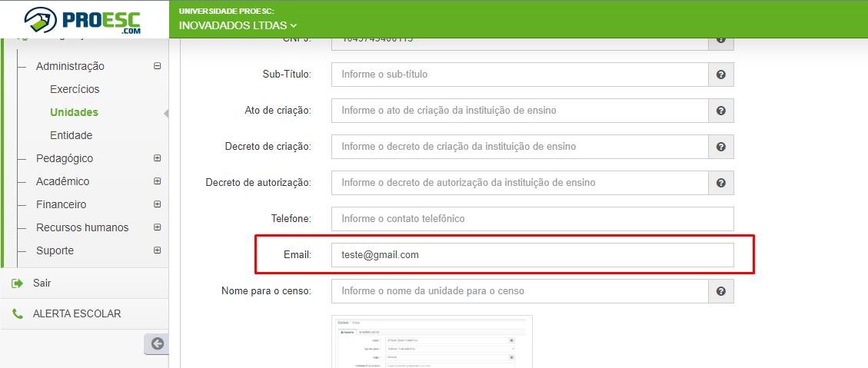Open the Recursos humanos menu item

tap(82, 227)
